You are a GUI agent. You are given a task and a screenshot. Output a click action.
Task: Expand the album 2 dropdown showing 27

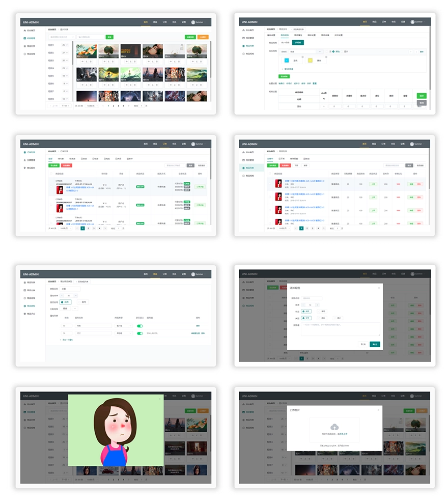65,53
